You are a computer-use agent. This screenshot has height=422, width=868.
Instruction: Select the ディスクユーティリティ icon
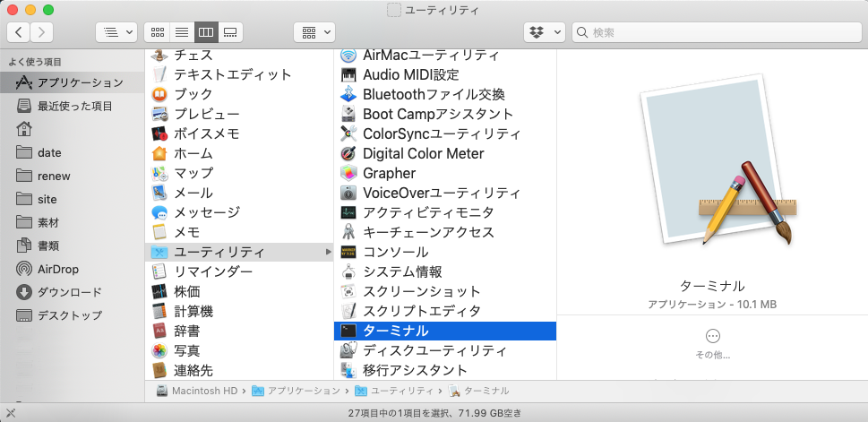point(348,350)
